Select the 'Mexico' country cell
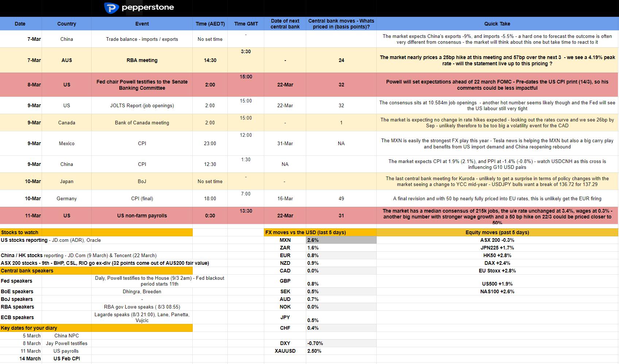619x364 pixels. 67,143
